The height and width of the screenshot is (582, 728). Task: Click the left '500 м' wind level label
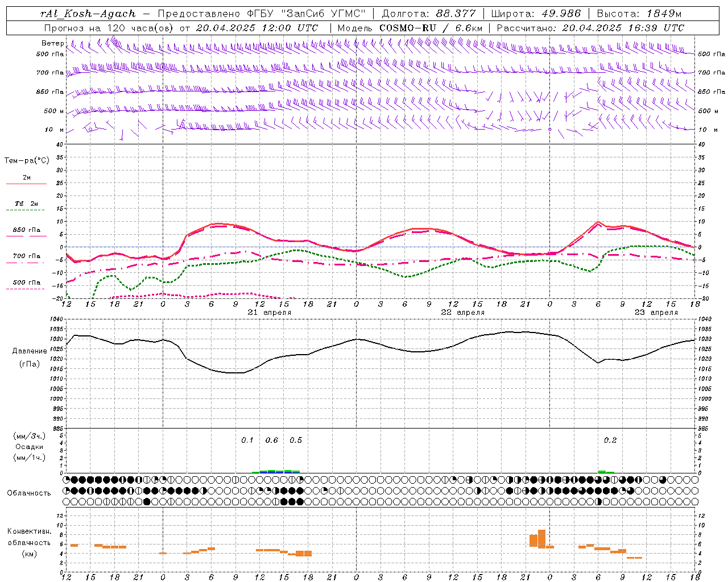54,111
